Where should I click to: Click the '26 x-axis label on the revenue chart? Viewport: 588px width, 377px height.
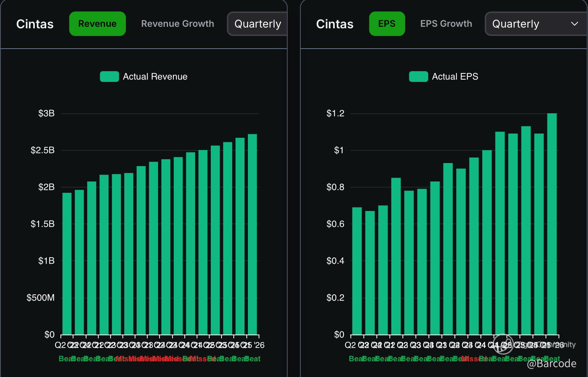click(x=259, y=345)
